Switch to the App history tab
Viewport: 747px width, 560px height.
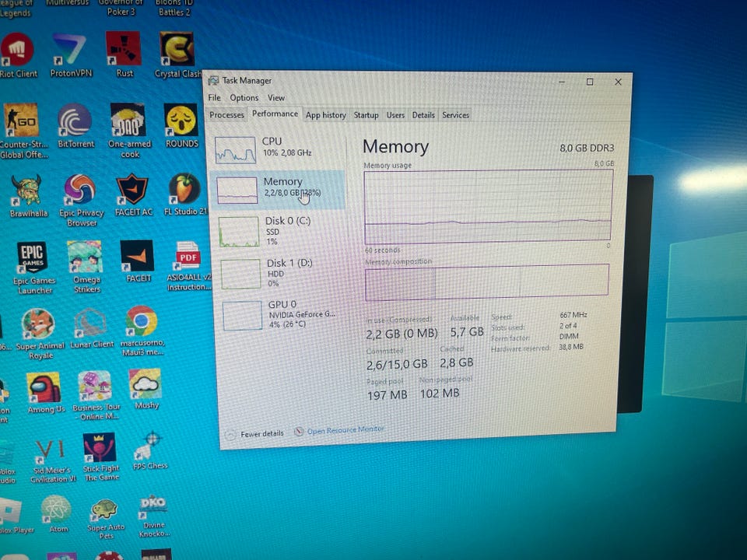(x=326, y=115)
